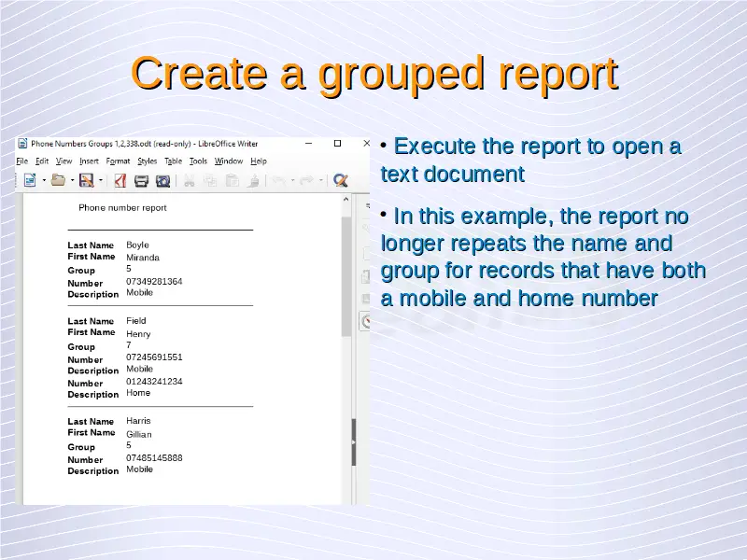The image size is (747, 560).
Task: Open the Edit menu
Action: (42, 161)
